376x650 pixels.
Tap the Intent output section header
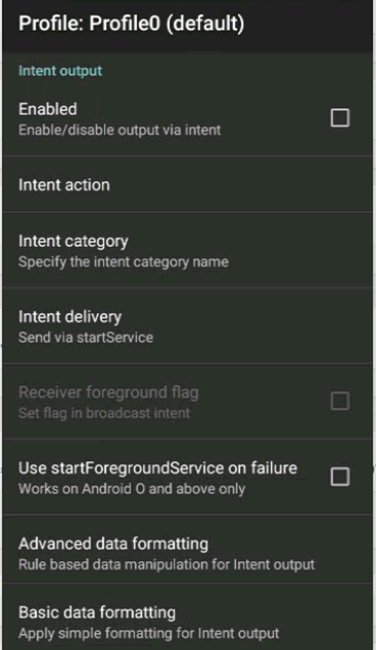61,71
